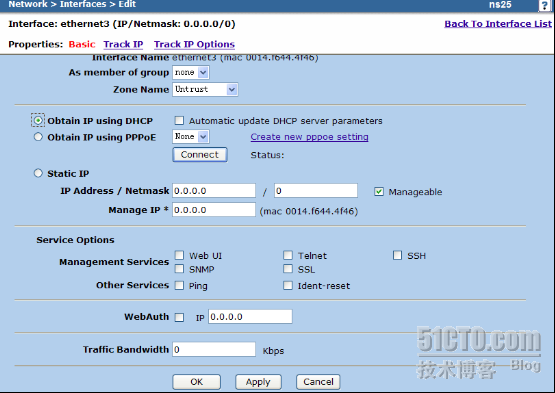Check the Ident-reset option
This screenshot has width=555, height=393.
pos(288,285)
